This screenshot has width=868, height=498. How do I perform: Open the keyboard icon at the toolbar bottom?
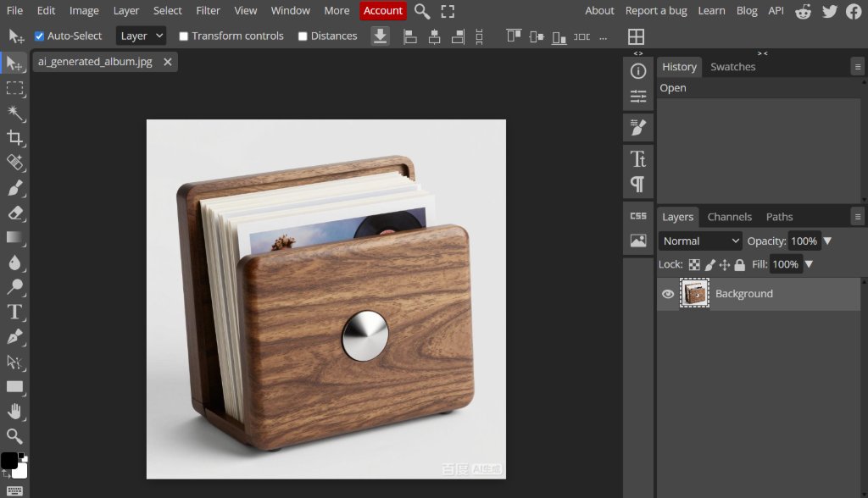(x=14, y=491)
